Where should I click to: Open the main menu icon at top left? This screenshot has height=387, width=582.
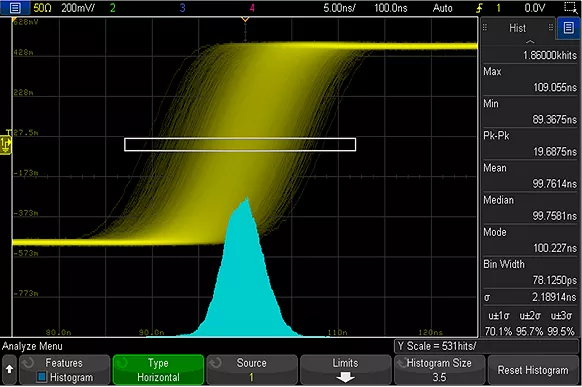point(15,7)
